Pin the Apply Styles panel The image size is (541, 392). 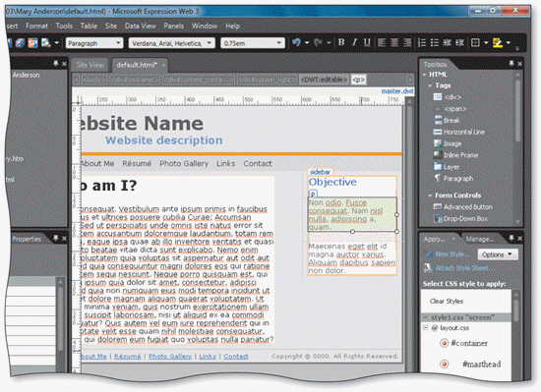(x=511, y=238)
